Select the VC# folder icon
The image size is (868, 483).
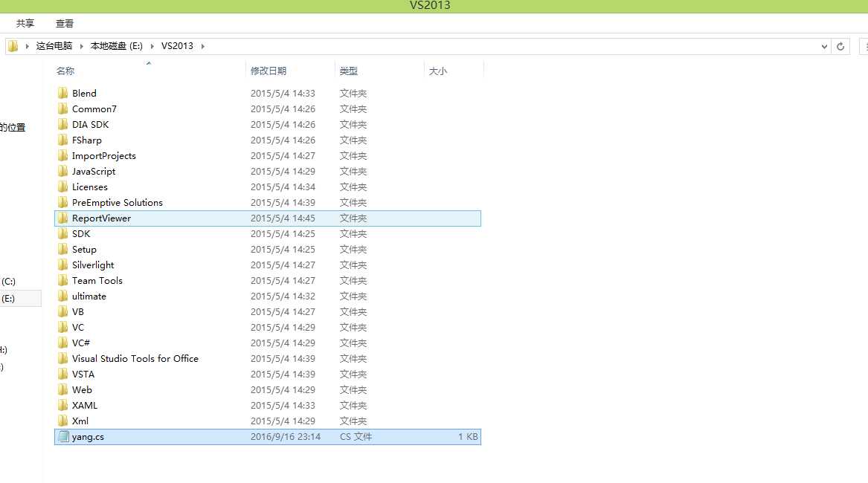tap(62, 343)
